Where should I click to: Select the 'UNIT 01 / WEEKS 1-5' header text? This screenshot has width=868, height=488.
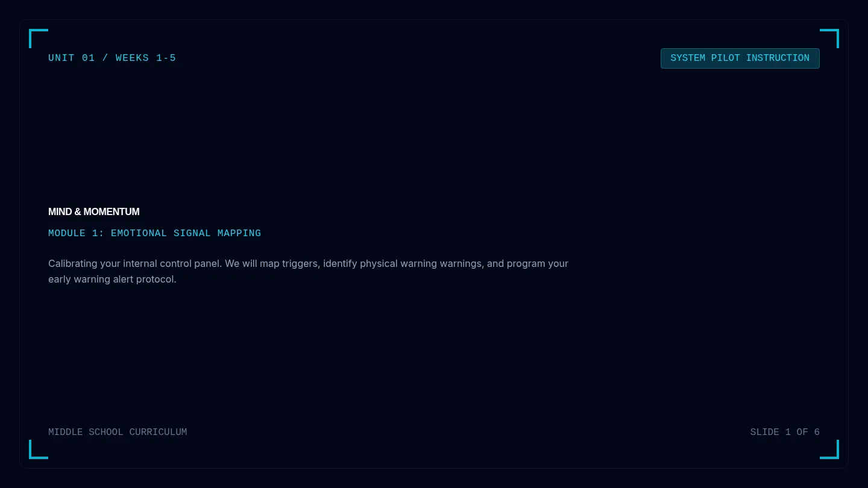pos(112,58)
